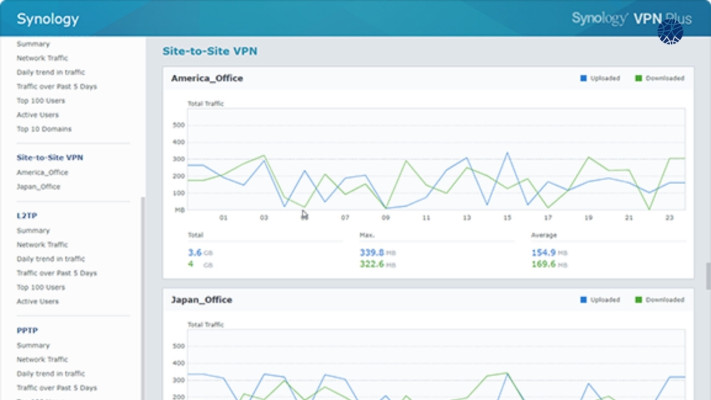711x400 pixels.
Task: Click the Max. statistics heading
Action: click(367, 235)
